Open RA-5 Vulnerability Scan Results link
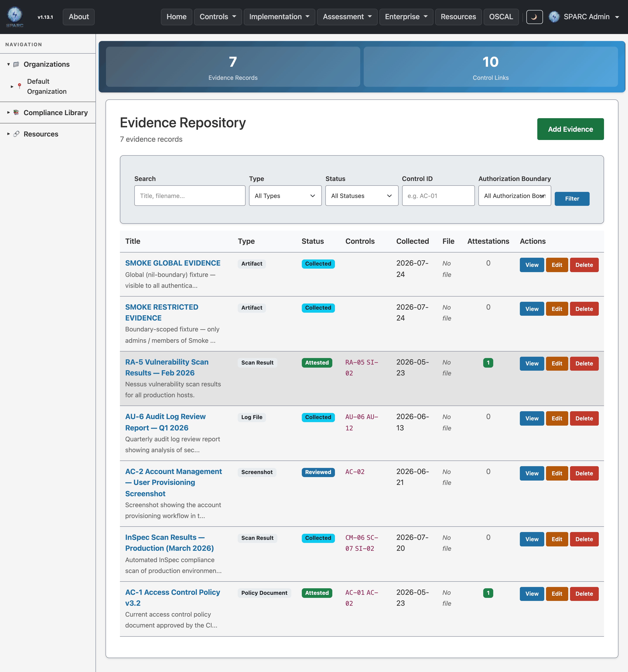 tap(167, 367)
